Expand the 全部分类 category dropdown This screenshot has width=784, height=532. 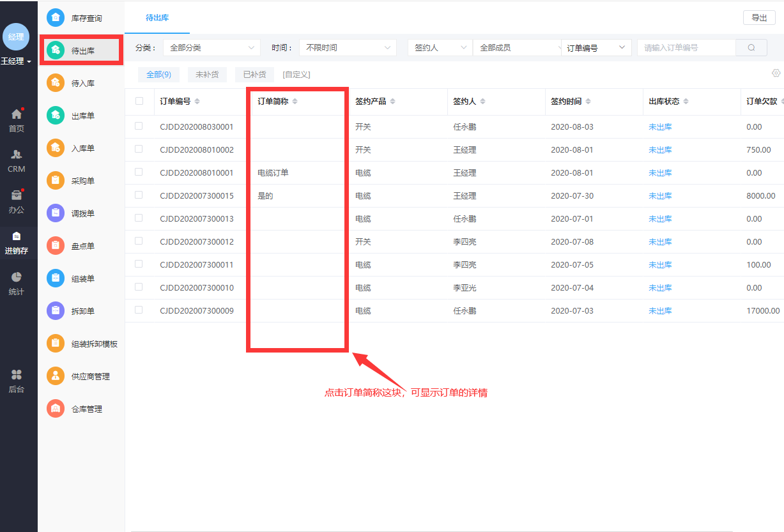pos(211,47)
